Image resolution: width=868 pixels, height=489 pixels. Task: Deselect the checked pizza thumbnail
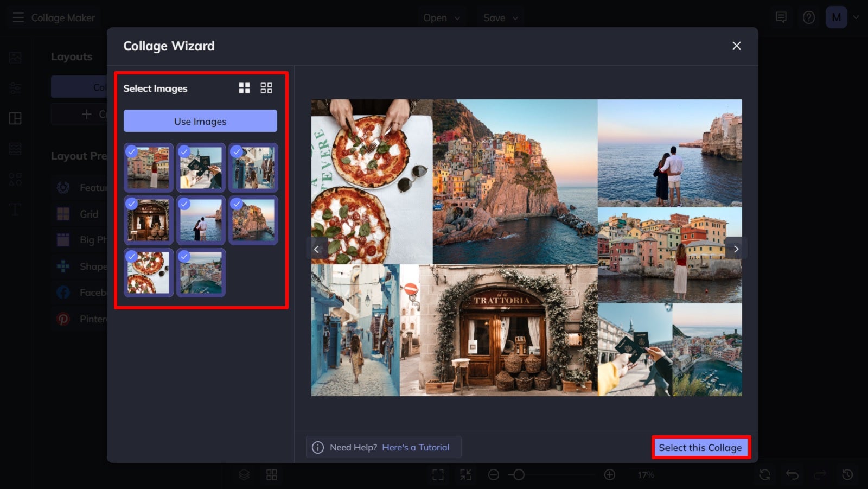click(148, 273)
